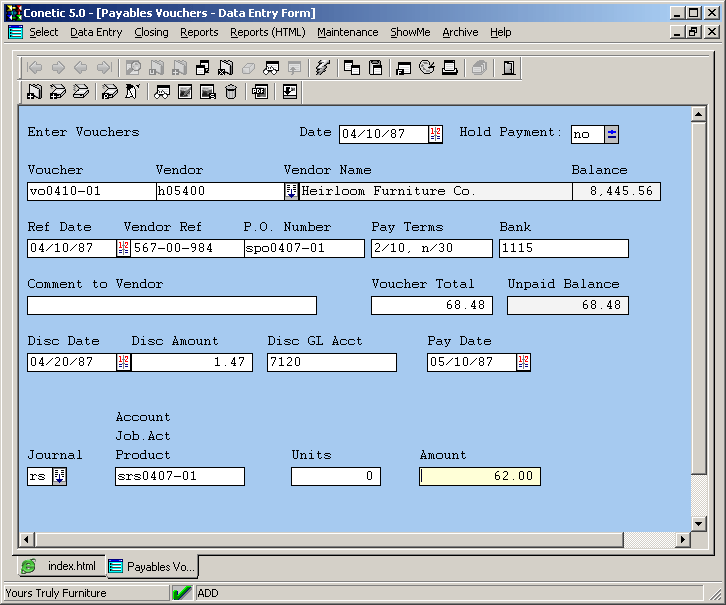Click the cylinder trash can toolbar icon
Image resolution: width=726 pixels, height=605 pixels.
click(x=231, y=92)
